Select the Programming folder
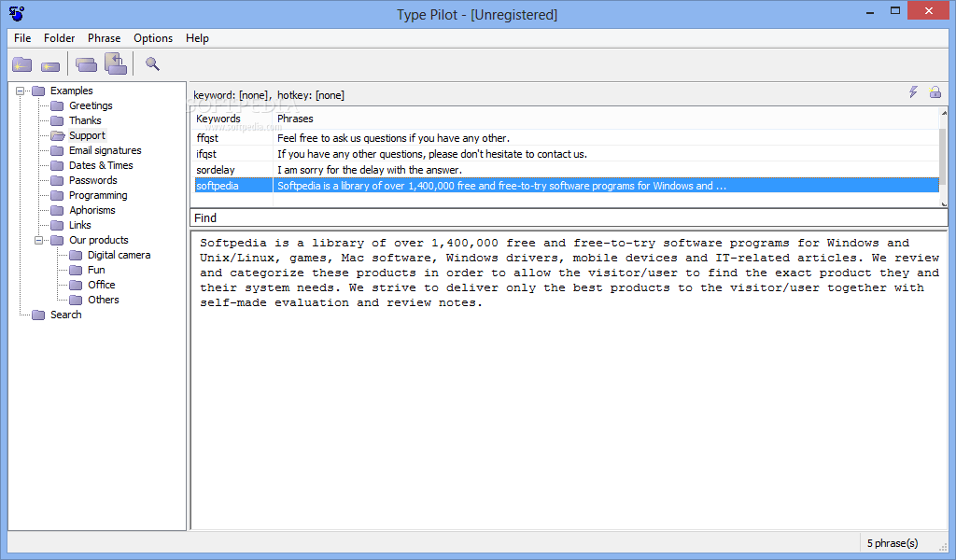This screenshot has height=560, width=956. [98, 195]
